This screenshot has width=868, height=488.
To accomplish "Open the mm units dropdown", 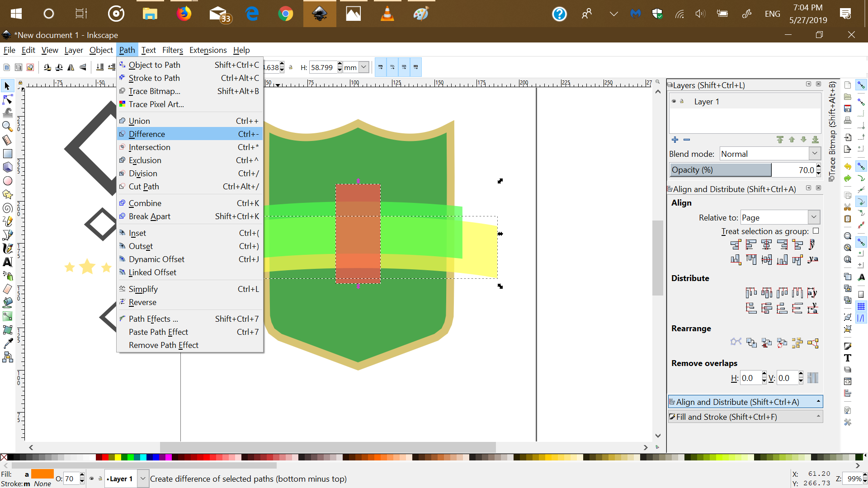I will click(x=363, y=67).
